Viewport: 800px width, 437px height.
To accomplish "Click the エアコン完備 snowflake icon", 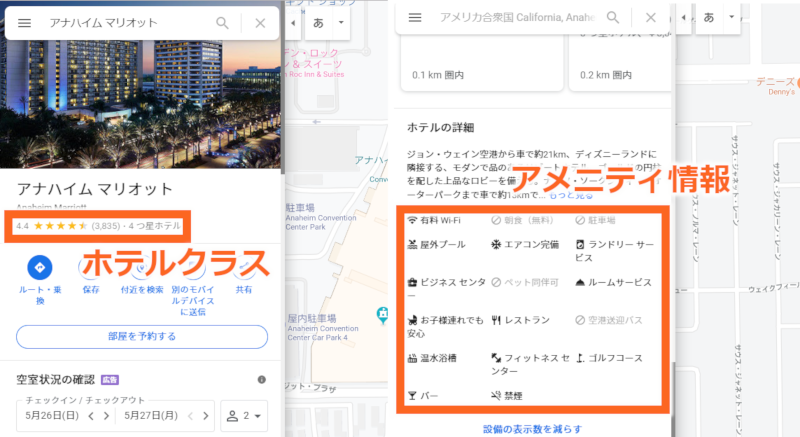I will point(496,244).
